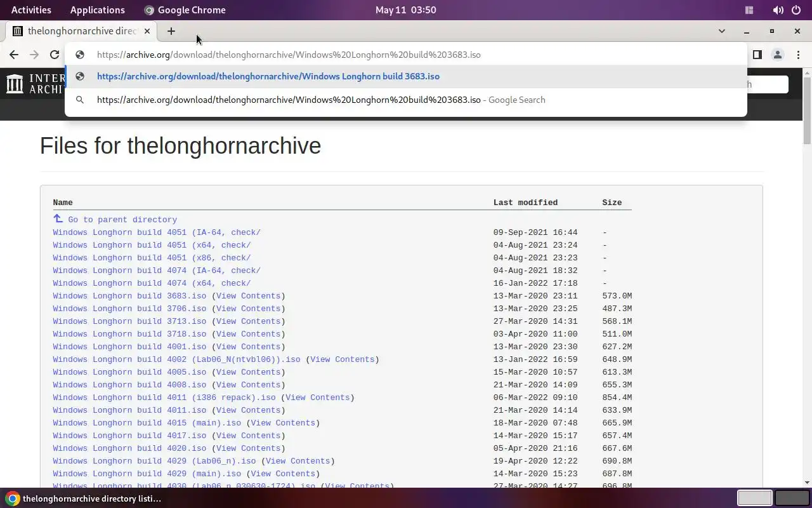Download Windows Longhorn build 3706.iso

tap(129, 309)
